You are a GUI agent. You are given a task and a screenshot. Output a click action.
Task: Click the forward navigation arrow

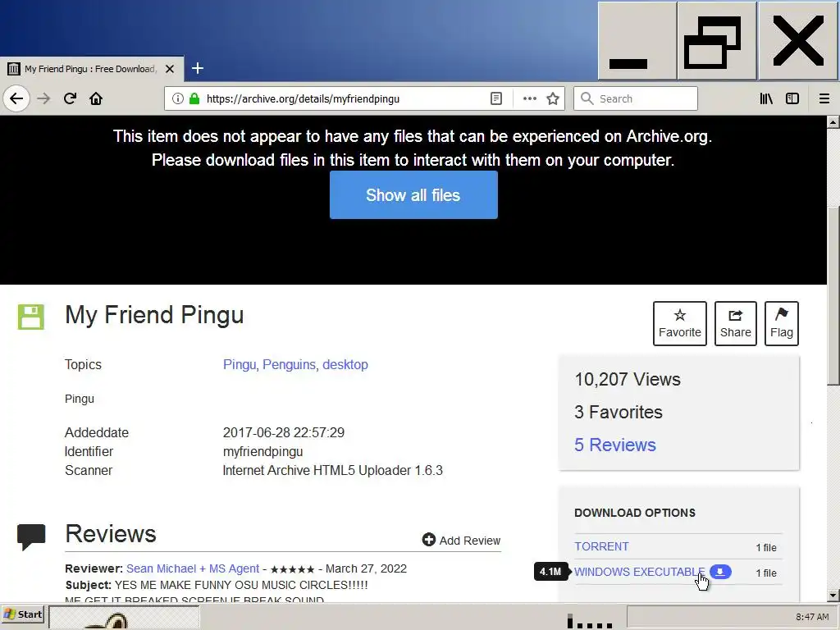pyautogui.click(x=43, y=98)
